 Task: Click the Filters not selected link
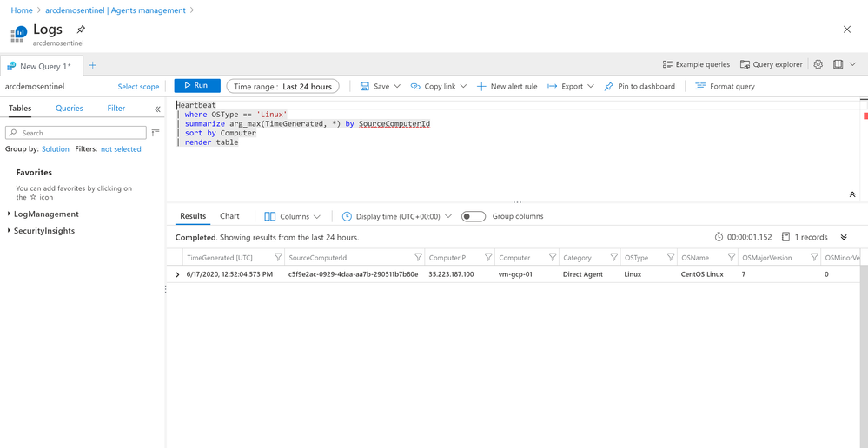121,149
